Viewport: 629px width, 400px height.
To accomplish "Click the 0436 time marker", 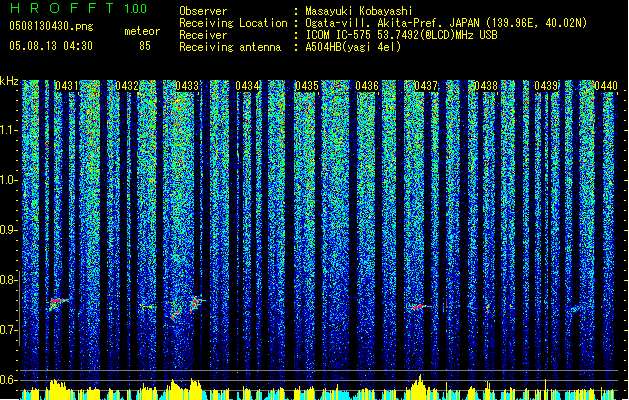I will (x=367, y=86).
